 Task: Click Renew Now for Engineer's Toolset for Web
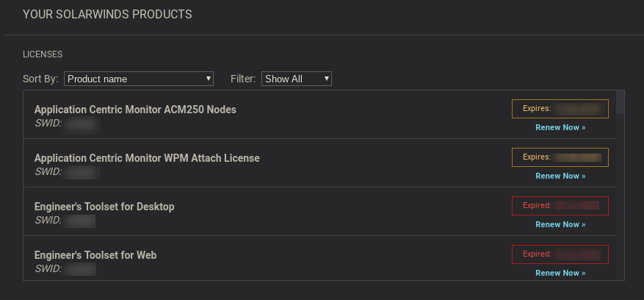[x=560, y=273]
